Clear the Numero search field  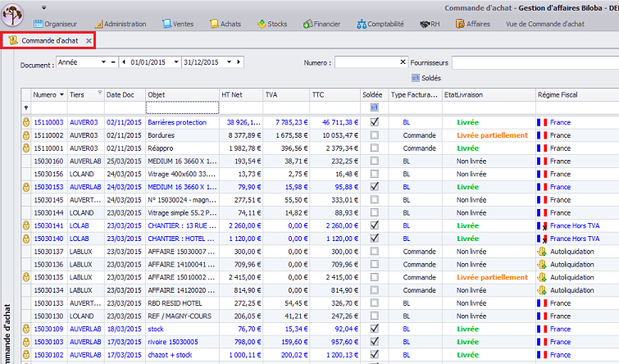pyautogui.click(x=403, y=62)
